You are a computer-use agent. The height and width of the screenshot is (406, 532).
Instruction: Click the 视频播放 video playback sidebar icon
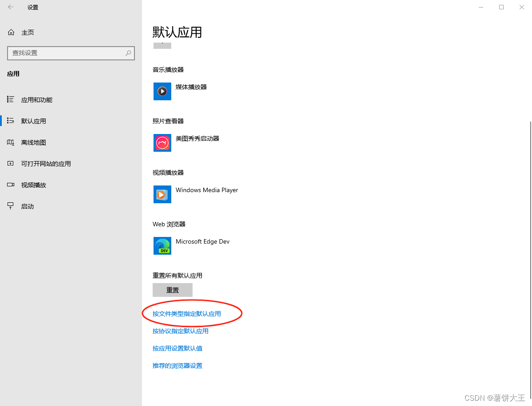[10, 185]
